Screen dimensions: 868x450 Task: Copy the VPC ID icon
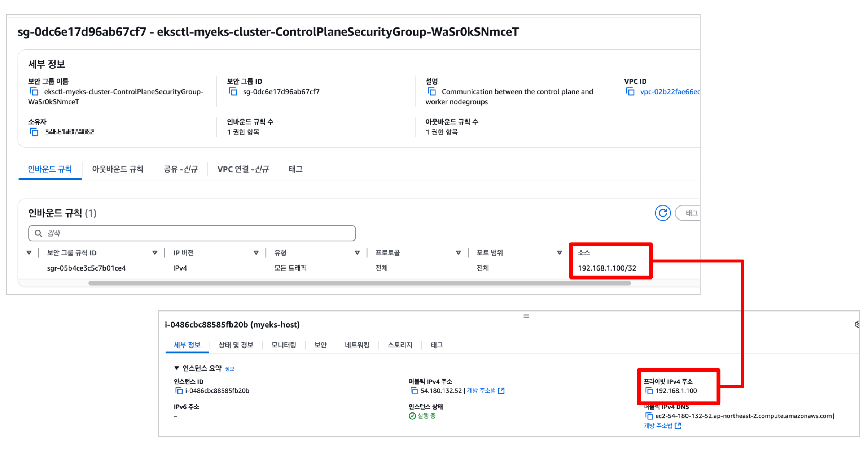630,92
